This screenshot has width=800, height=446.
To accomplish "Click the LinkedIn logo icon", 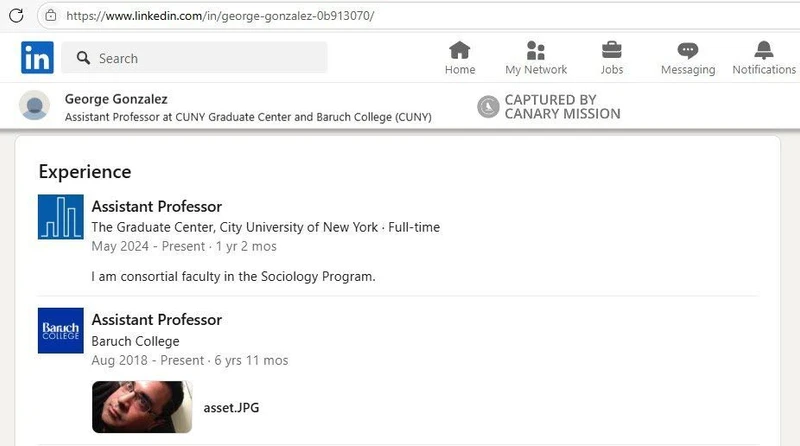I will pos(37,57).
